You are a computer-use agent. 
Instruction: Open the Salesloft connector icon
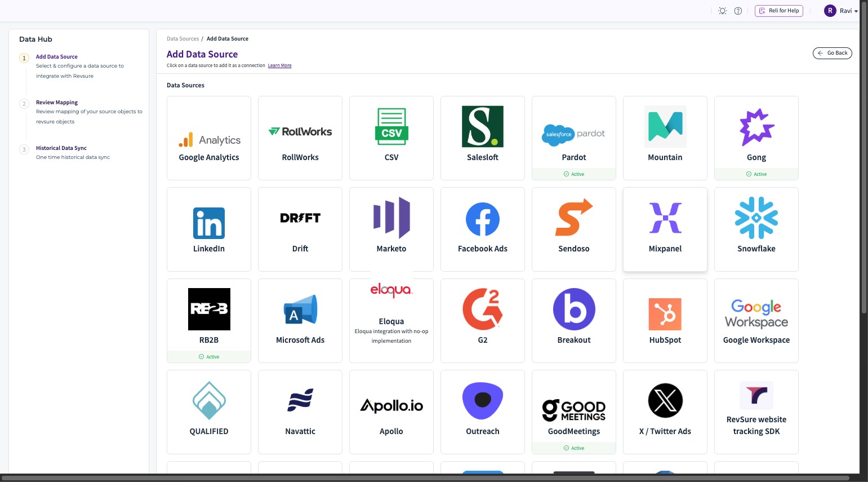483,126
